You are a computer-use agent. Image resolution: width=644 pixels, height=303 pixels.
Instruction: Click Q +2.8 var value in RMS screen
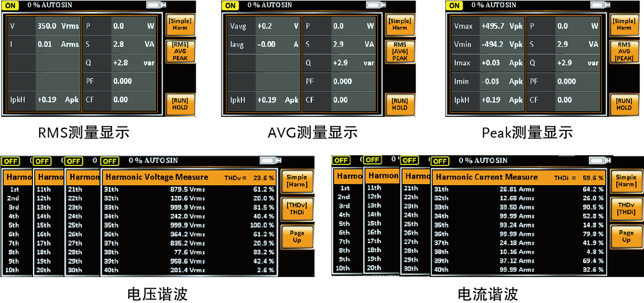(x=120, y=63)
